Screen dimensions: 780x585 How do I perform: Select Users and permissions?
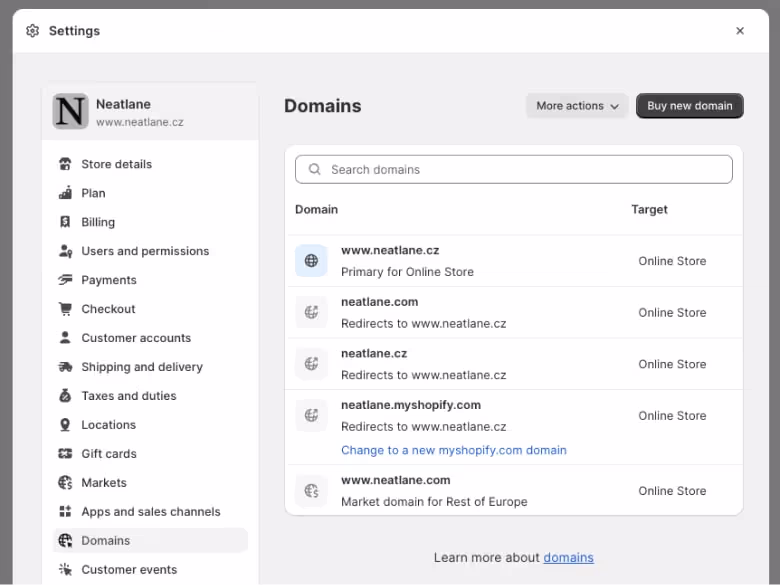[150, 251]
